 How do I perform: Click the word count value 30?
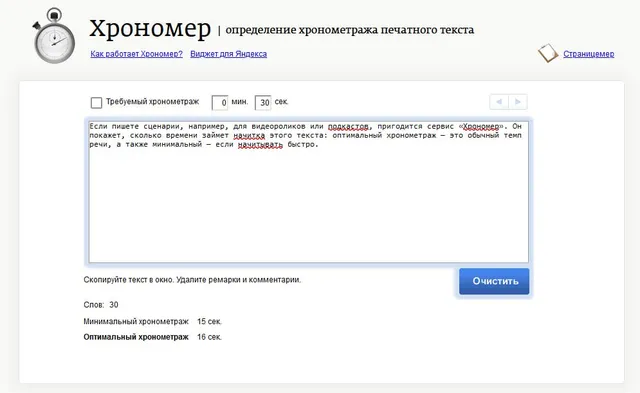(x=114, y=305)
